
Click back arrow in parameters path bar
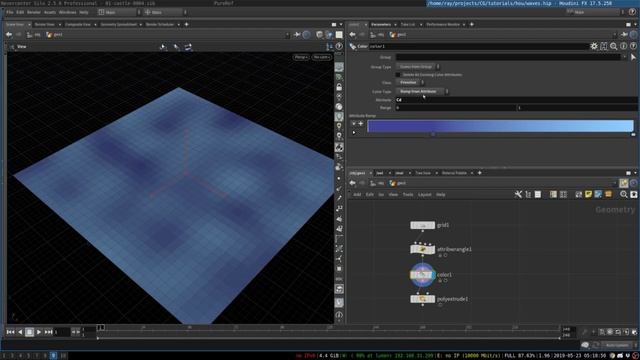coord(352,35)
